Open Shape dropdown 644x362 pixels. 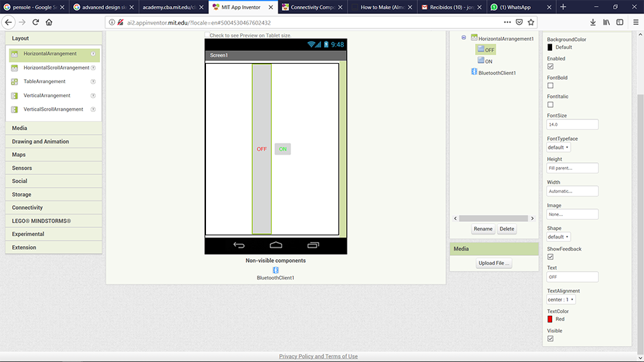tap(558, 237)
